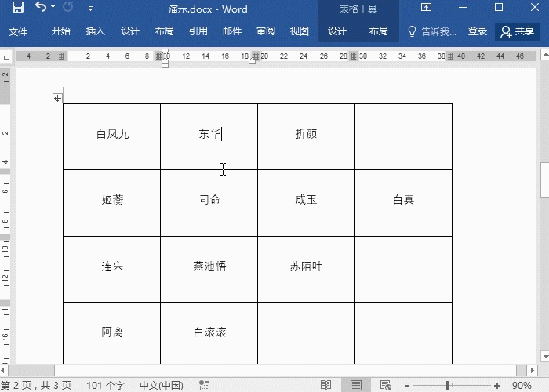Click the macro recording icon in status bar
Screen dimensions: 549x392
tap(204, 386)
